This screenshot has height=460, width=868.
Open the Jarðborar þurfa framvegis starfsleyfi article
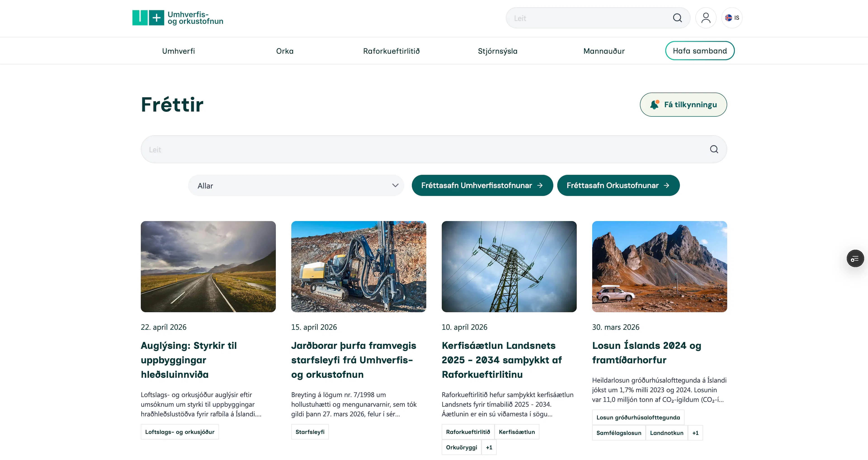coord(354,360)
